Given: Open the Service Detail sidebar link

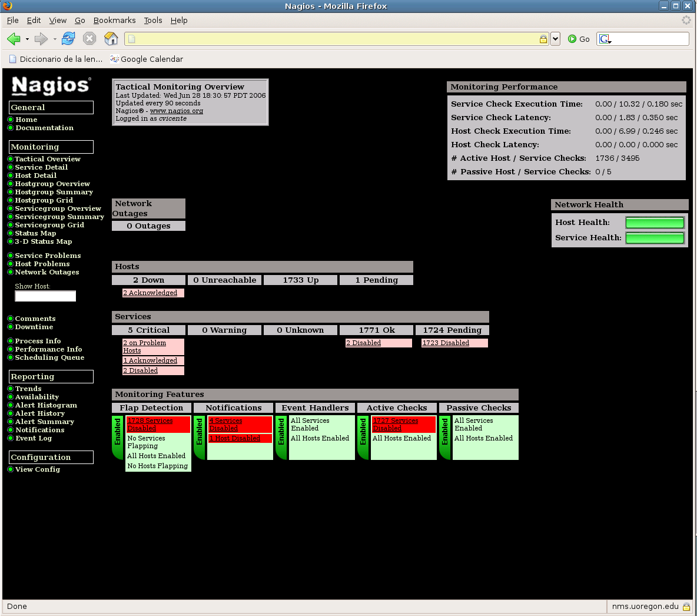Looking at the screenshot, I should point(41,167).
